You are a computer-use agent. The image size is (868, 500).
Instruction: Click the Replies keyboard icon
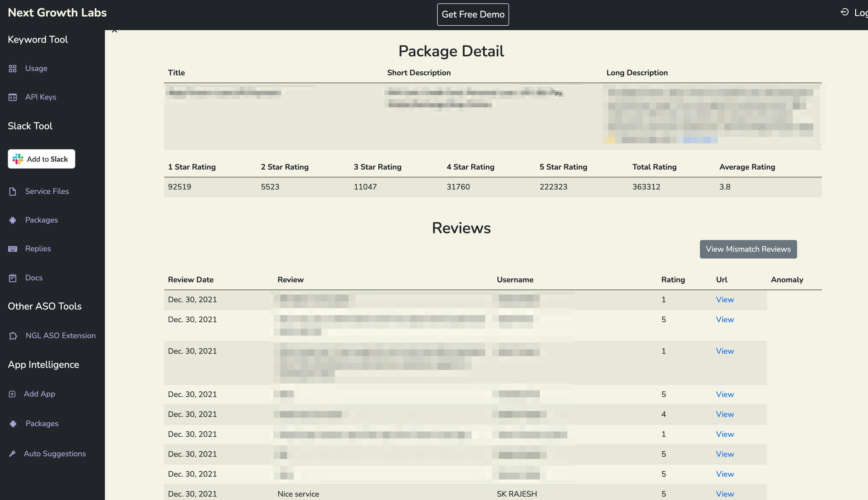coord(13,248)
